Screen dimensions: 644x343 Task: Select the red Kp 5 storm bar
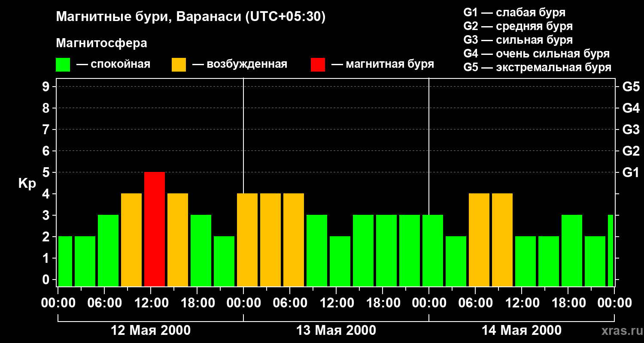tap(155, 229)
